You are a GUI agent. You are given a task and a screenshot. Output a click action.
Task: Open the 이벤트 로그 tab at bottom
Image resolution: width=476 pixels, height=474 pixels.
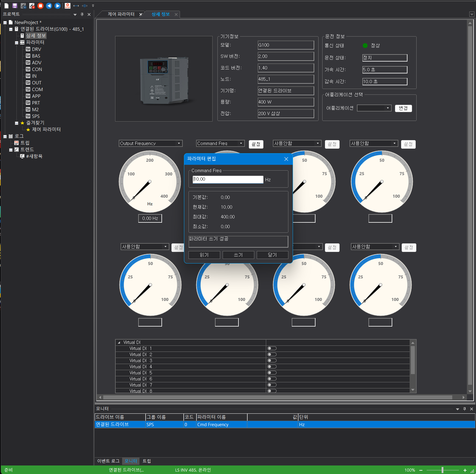[x=108, y=461]
